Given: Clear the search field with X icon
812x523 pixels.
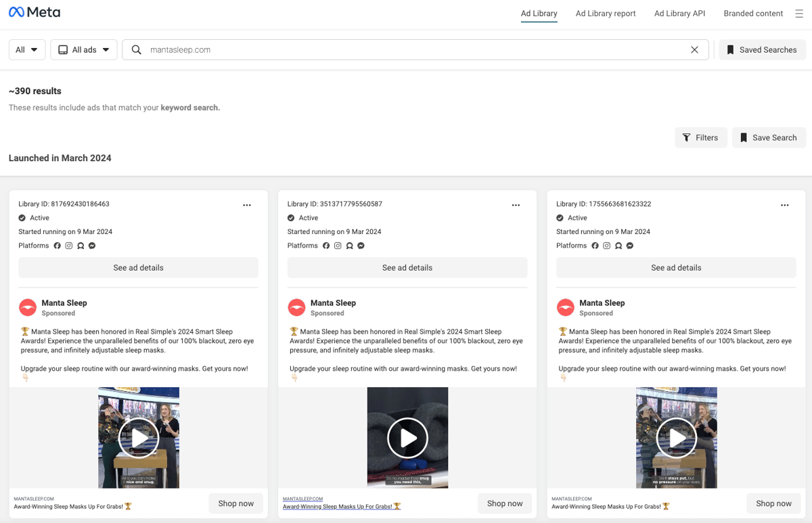Looking at the screenshot, I should tap(694, 49).
